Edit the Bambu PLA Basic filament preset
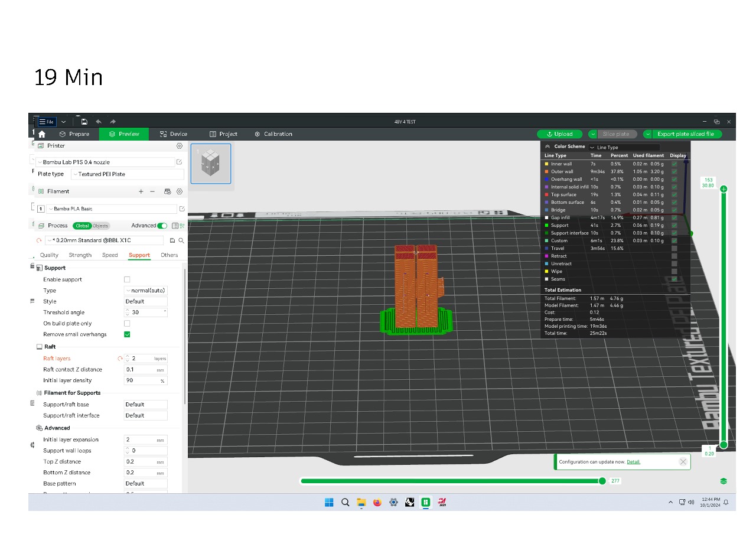This screenshot has width=756, height=534. (x=182, y=209)
